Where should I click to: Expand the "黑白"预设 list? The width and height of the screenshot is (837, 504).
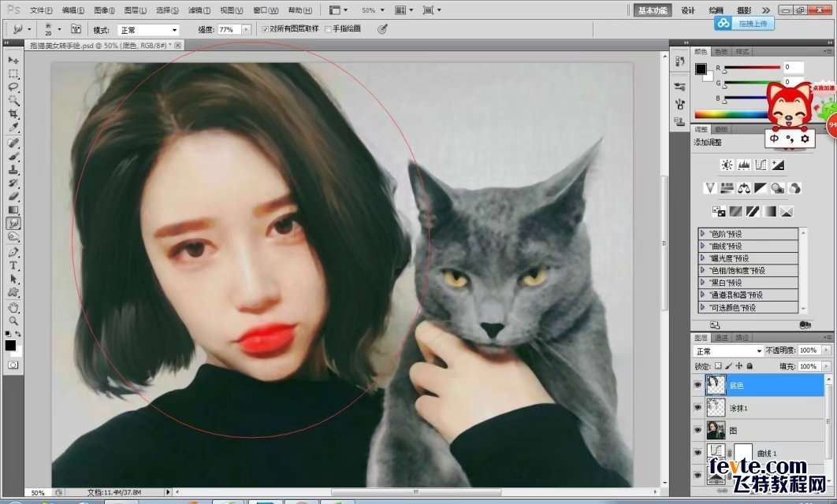point(702,283)
